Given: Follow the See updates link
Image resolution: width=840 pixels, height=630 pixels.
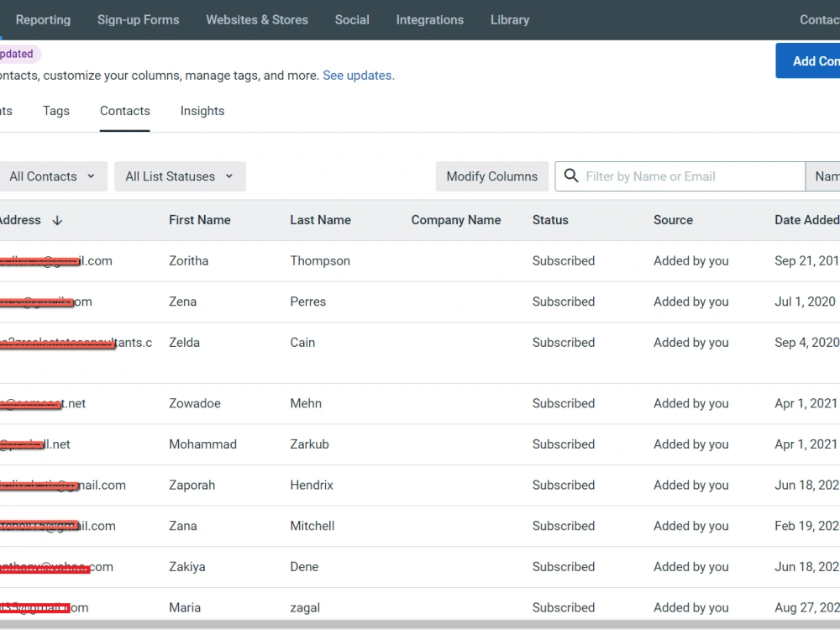Looking at the screenshot, I should click(x=359, y=76).
